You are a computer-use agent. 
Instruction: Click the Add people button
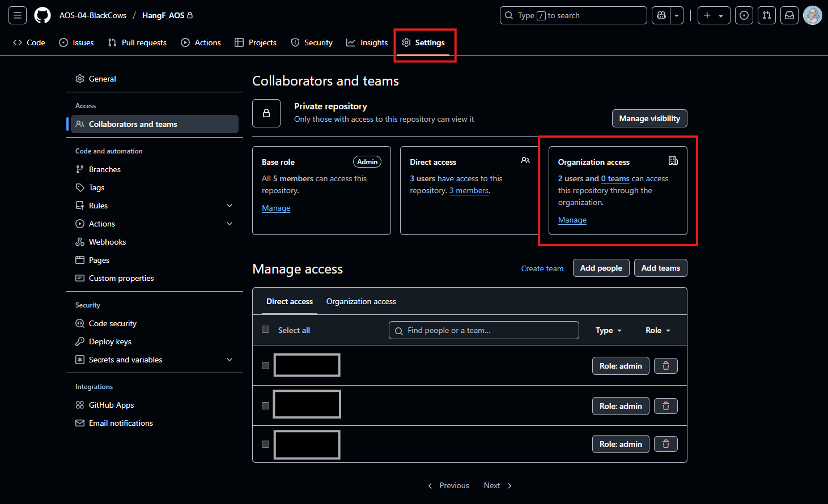[x=601, y=268]
